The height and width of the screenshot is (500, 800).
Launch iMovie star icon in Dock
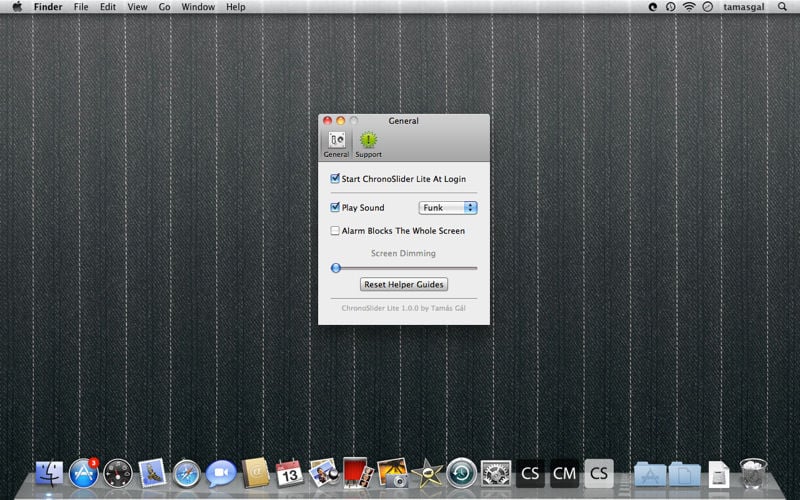pyautogui.click(x=427, y=473)
